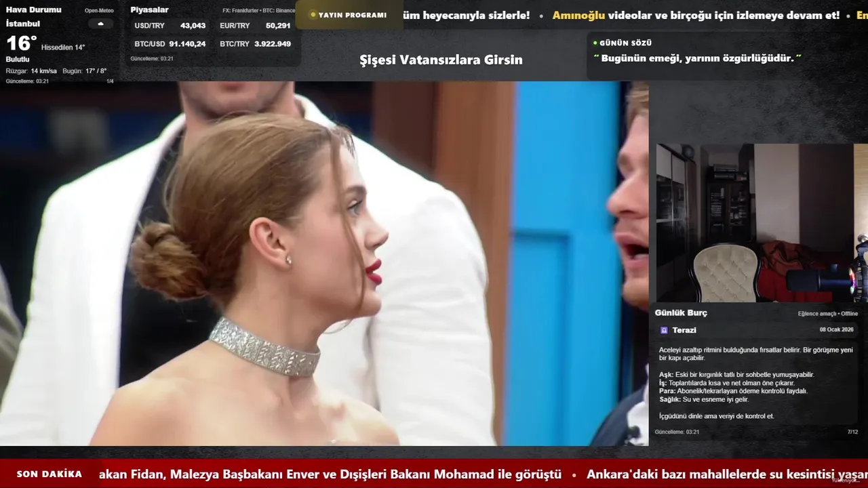Click the weather widget Güncelleme 03:21 timestamp
Screen dimensions: 868x488
(x=27, y=81)
